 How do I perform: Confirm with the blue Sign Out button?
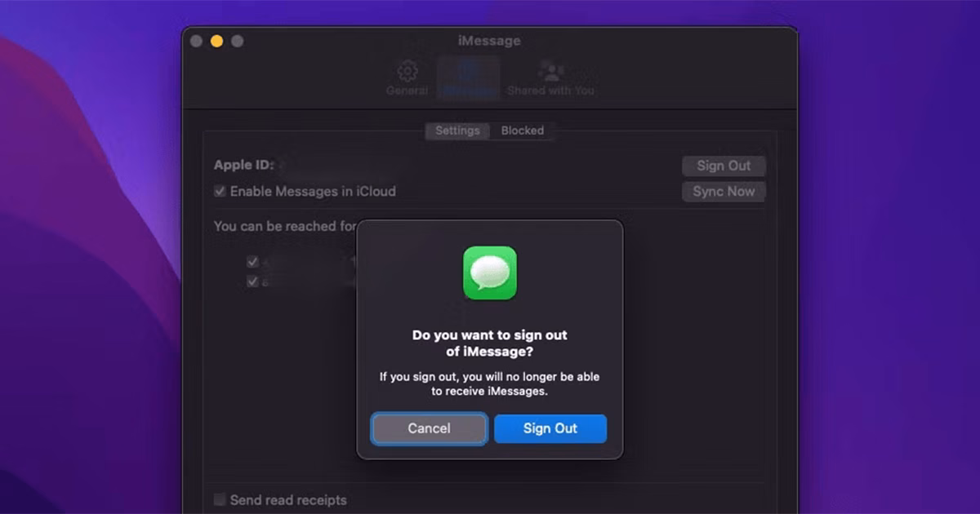(x=550, y=428)
